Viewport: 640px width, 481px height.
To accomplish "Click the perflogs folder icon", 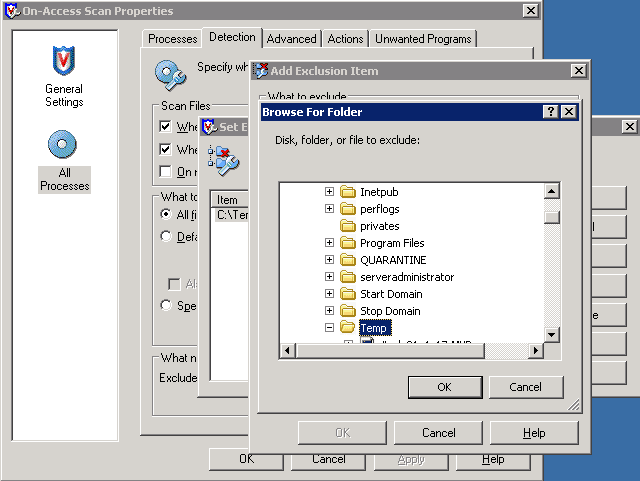I will pos(348,209).
